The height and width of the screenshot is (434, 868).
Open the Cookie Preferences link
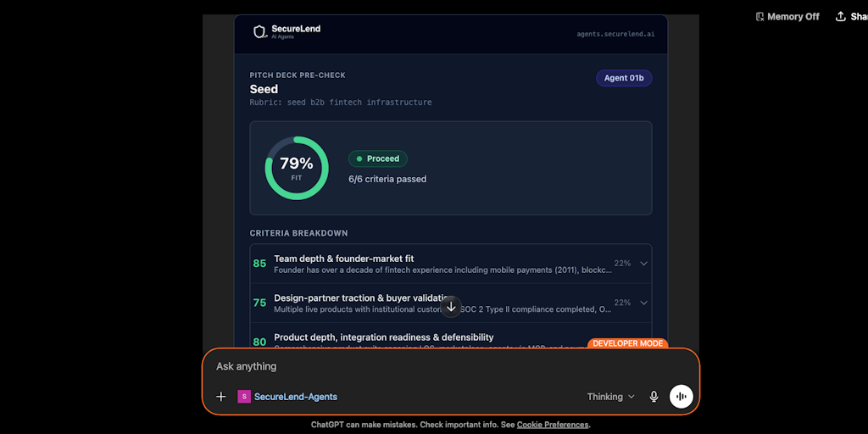point(553,425)
